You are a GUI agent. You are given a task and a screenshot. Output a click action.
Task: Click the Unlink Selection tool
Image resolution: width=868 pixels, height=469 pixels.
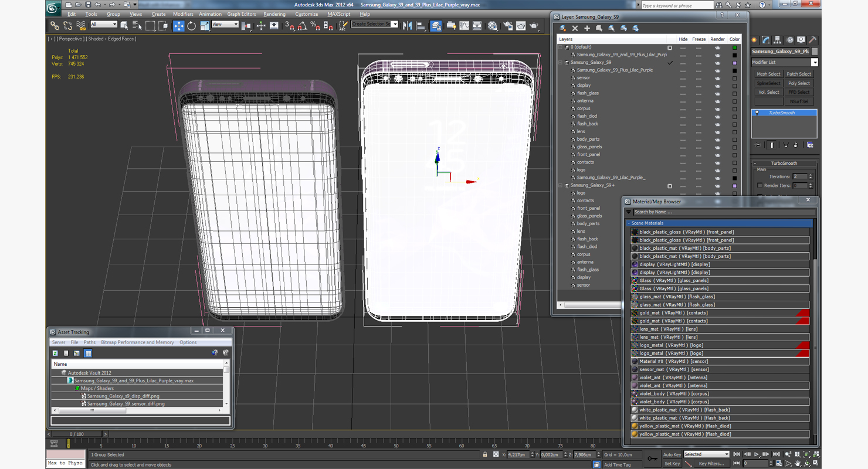point(68,25)
